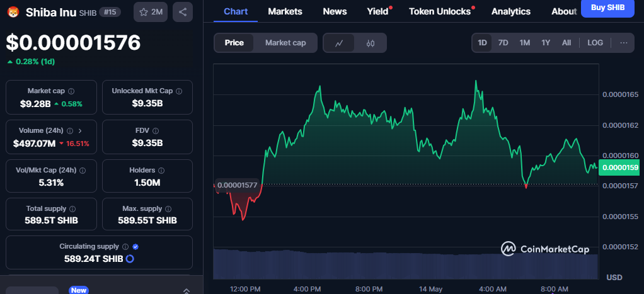This screenshot has height=294, width=644.
Task: Open the Chart tab
Action: (236, 11)
